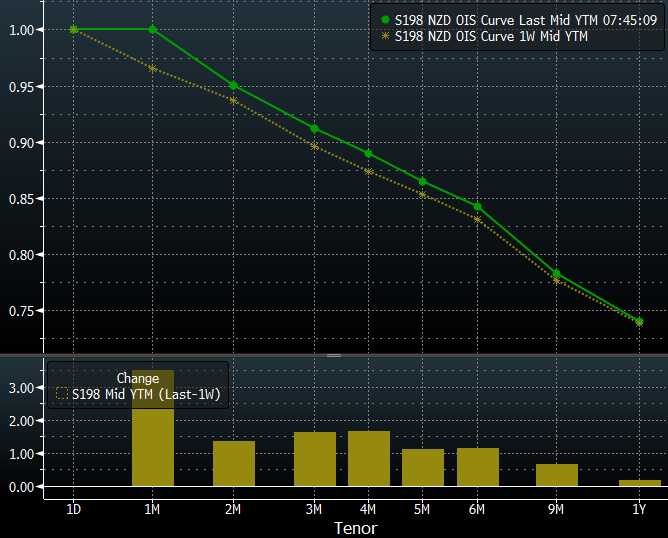This screenshot has width=668, height=538.
Task: Click the green 6M marker on Last curve
Action: pos(477,207)
